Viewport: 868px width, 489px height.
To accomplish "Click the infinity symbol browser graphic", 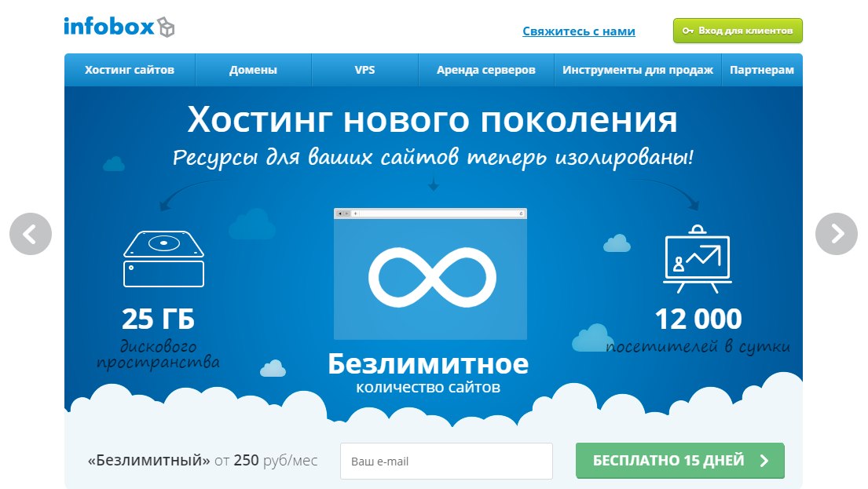I will click(430, 274).
